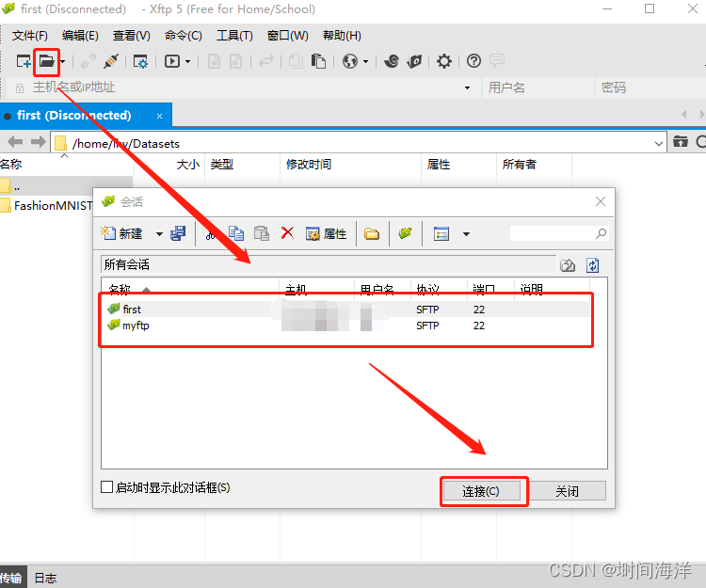Click the 用户名 username field

538,87
